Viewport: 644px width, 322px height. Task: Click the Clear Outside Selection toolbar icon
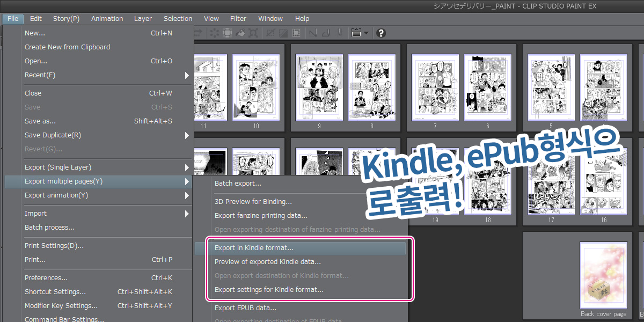coord(228,33)
